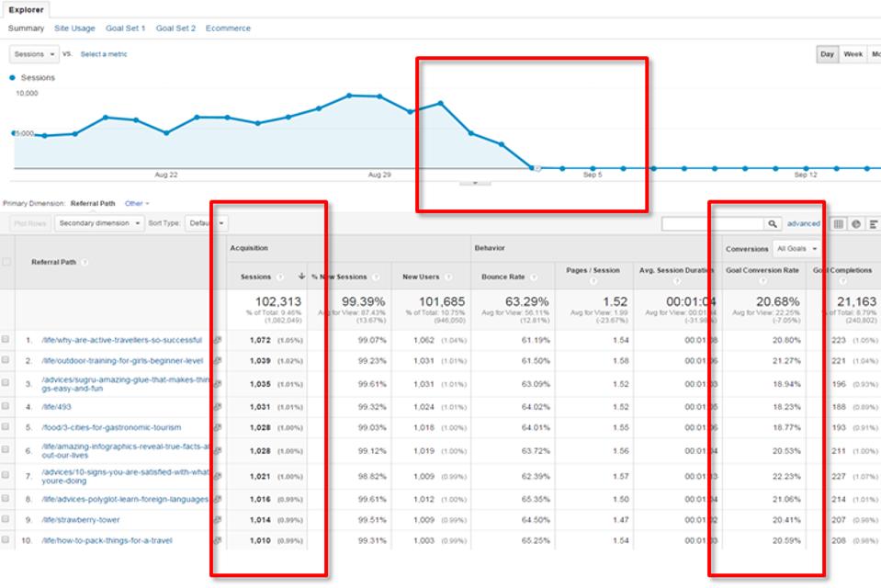Click the search magnifier icon above the table
The height and width of the screenshot is (588, 881).
pyautogui.click(x=773, y=223)
